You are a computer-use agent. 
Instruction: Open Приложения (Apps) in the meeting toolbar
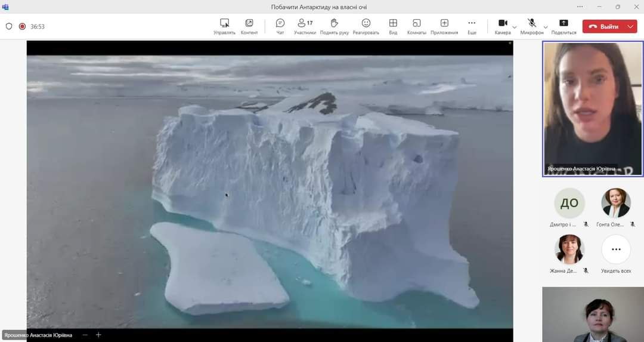click(x=444, y=23)
